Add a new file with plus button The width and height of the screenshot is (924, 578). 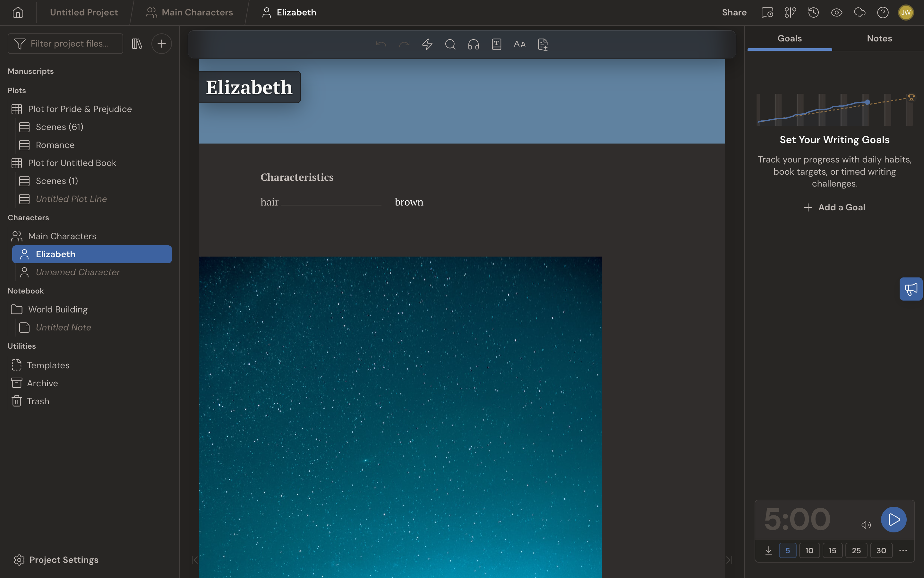(161, 44)
